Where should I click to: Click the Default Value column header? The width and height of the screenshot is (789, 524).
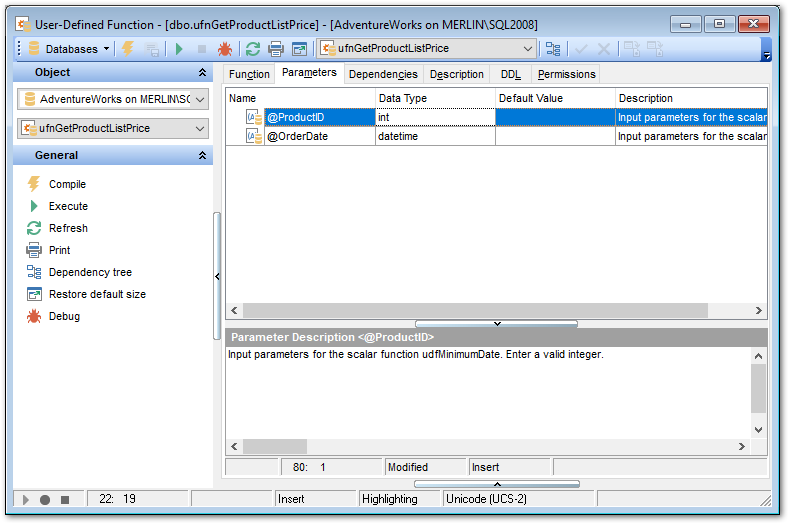tap(555, 98)
